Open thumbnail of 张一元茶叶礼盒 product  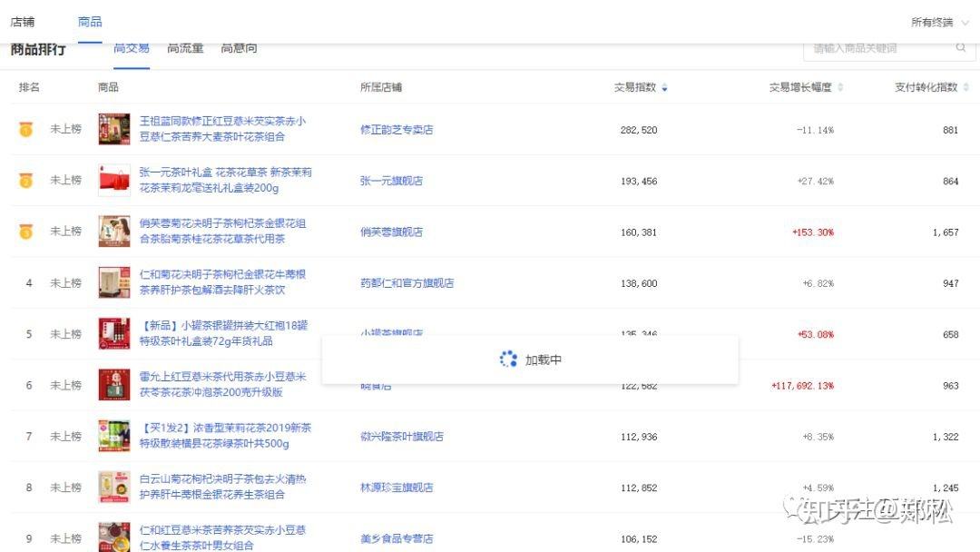(114, 180)
